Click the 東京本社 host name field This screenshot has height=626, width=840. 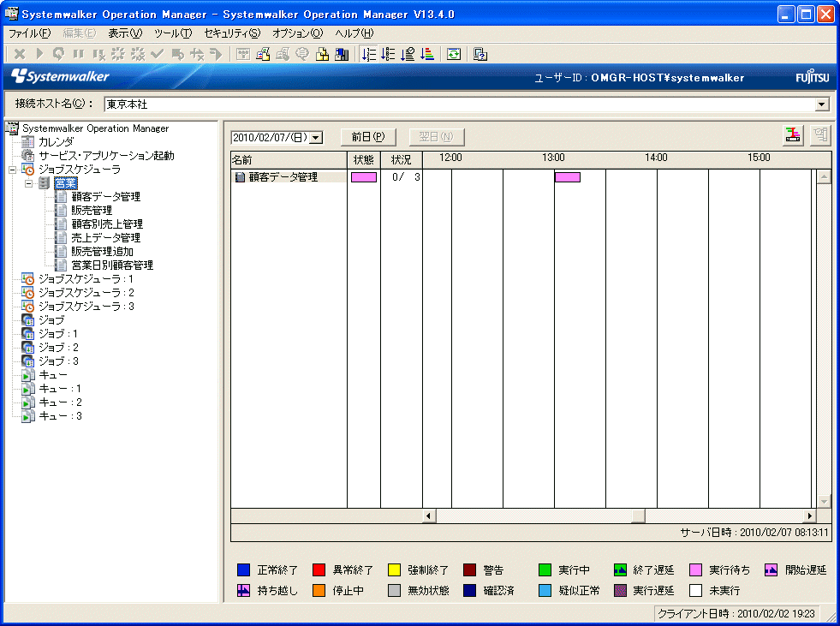460,104
